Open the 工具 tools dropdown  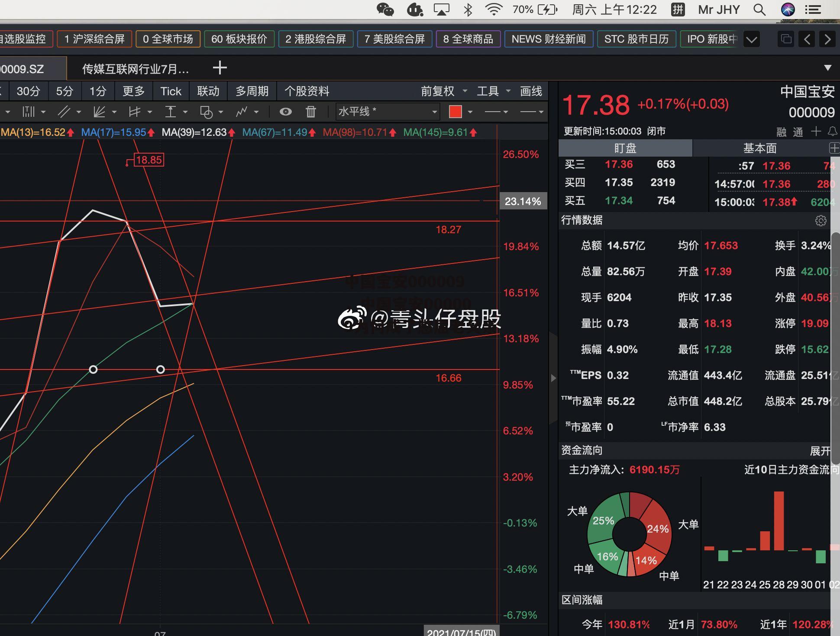[494, 91]
